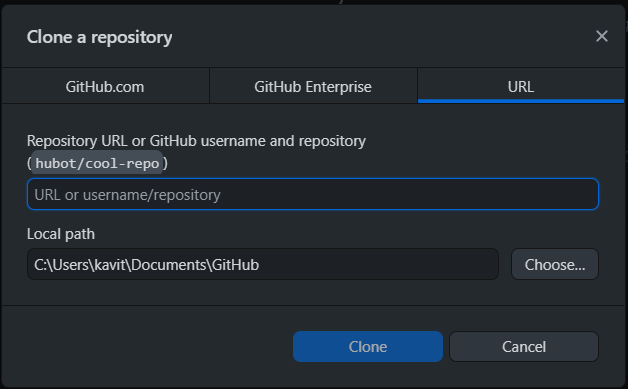
Task: Focus the repository URL input field
Action: coord(313,194)
